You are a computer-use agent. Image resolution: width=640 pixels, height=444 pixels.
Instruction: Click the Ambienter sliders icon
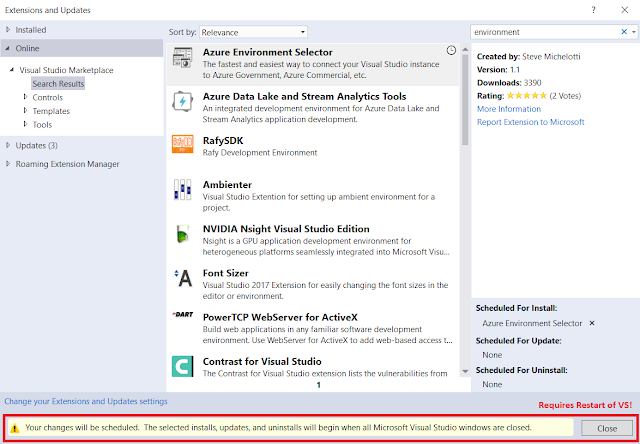click(x=182, y=189)
